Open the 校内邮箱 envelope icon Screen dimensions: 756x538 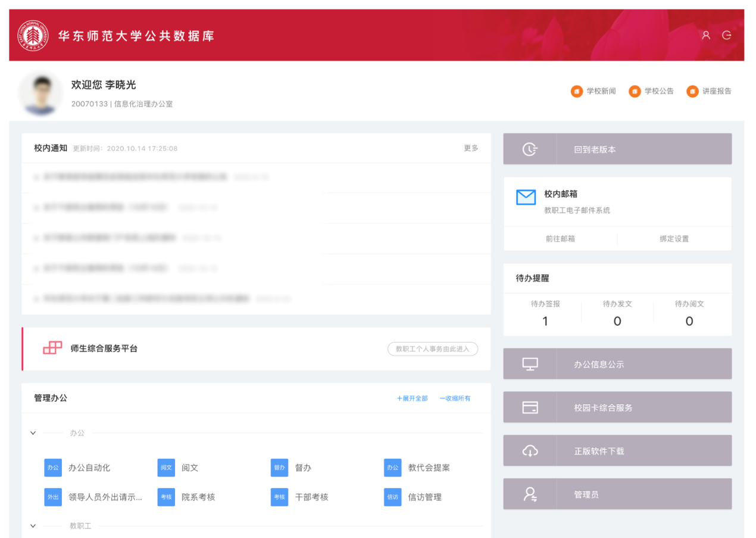526,198
